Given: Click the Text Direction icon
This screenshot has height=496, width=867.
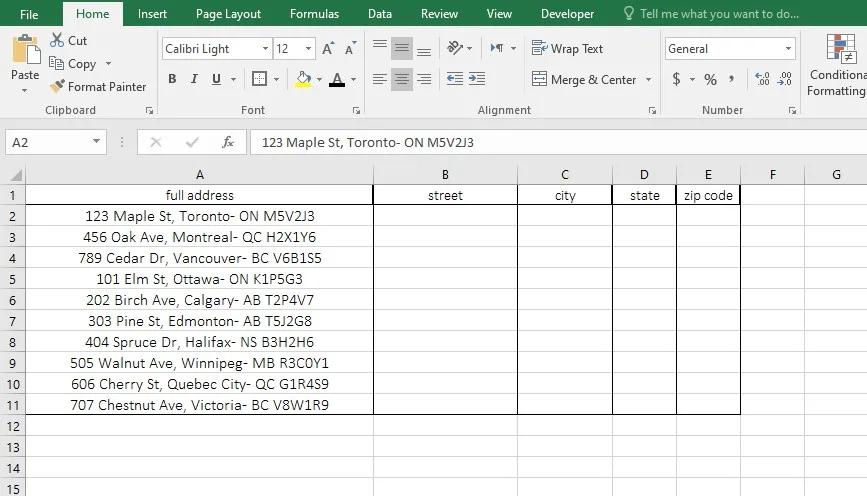Looking at the screenshot, I should pos(497,48).
